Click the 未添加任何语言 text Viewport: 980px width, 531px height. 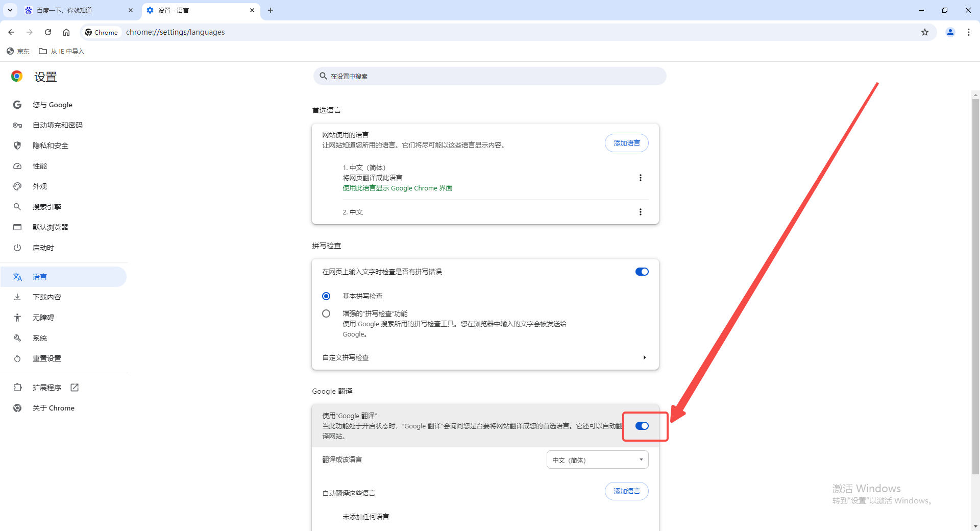click(365, 517)
